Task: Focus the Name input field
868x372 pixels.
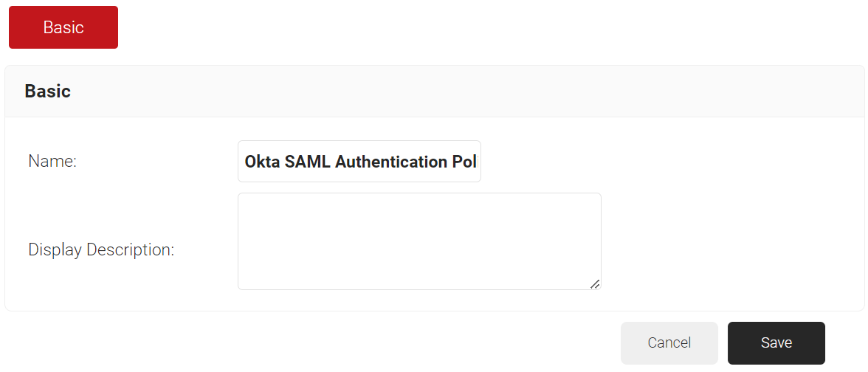Action: (359, 162)
